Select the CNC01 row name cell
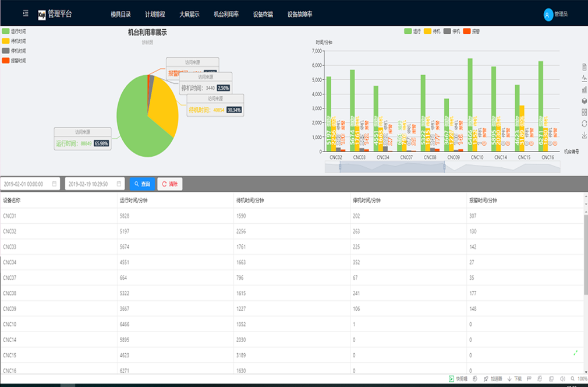This screenshot has width=588, height=387. tap(59, 216)
